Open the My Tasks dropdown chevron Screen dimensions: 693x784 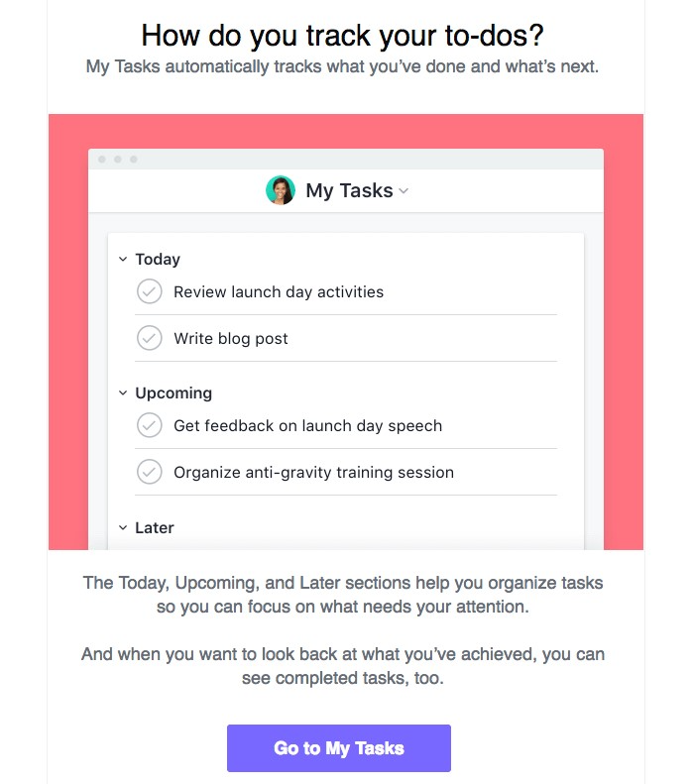[404, 191]
